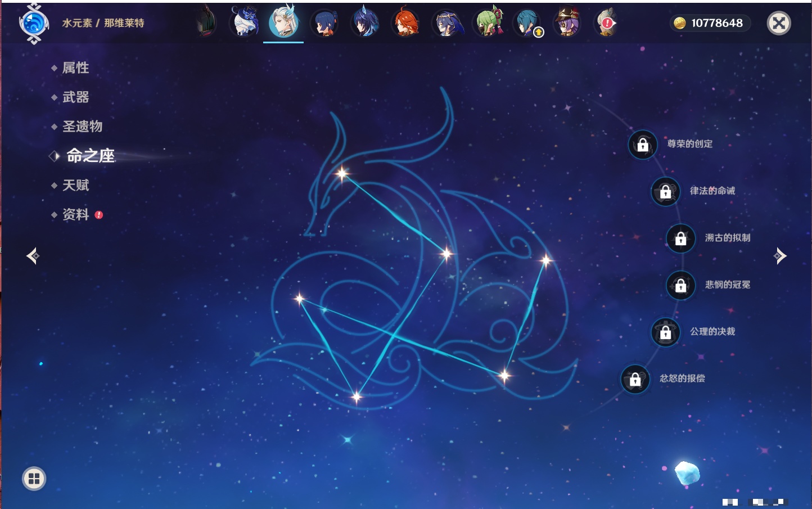The height and width of the screenshot is (509, 812).
Task: Click the lock icon for 溯古的拟制
Action: [x=680, y=238]
